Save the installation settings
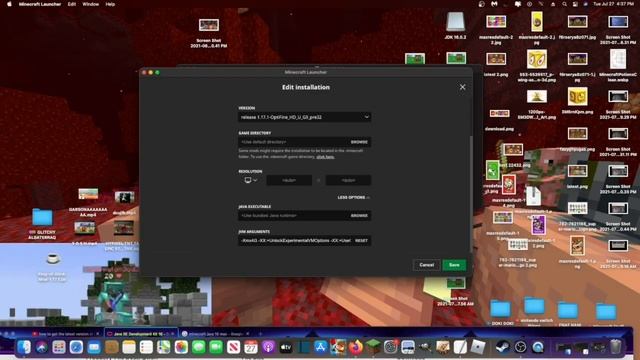This screenshot has width=640, height=360. (454, 265)
